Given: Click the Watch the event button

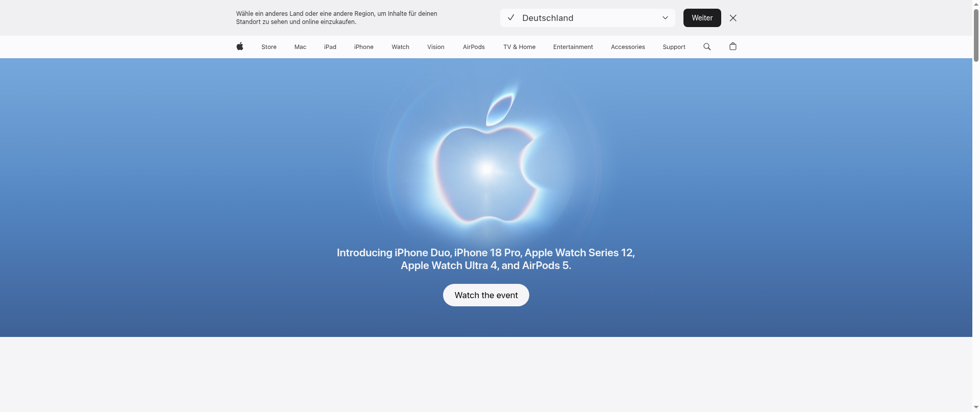Looking at the screenshot, I should click(486, 295).
